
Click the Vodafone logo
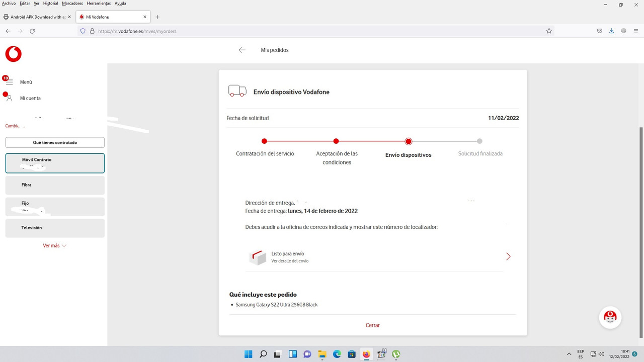(13, 54)
